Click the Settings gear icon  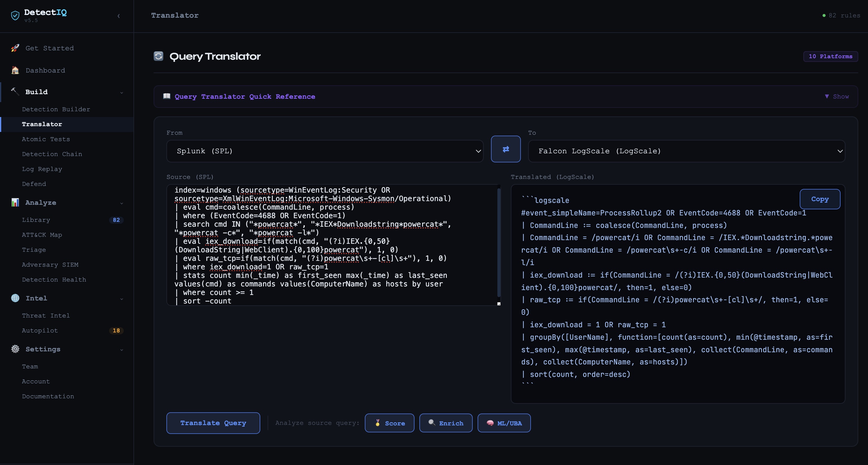click(x=15, y=349)
